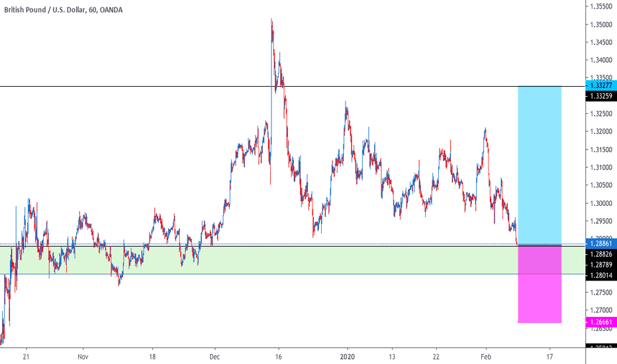Click the December 16 price spike peak
The height and width of the screenshot is (364, 617).
(271, 19)
